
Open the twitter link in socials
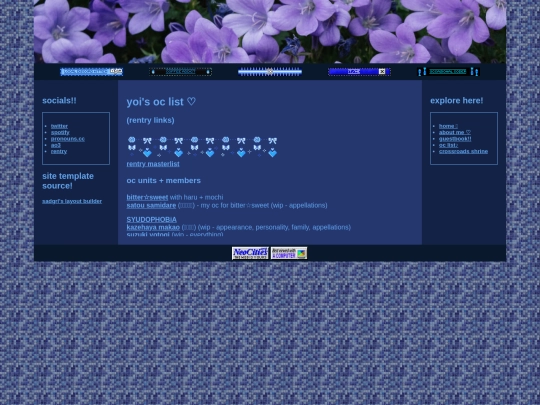pos(59,126)
